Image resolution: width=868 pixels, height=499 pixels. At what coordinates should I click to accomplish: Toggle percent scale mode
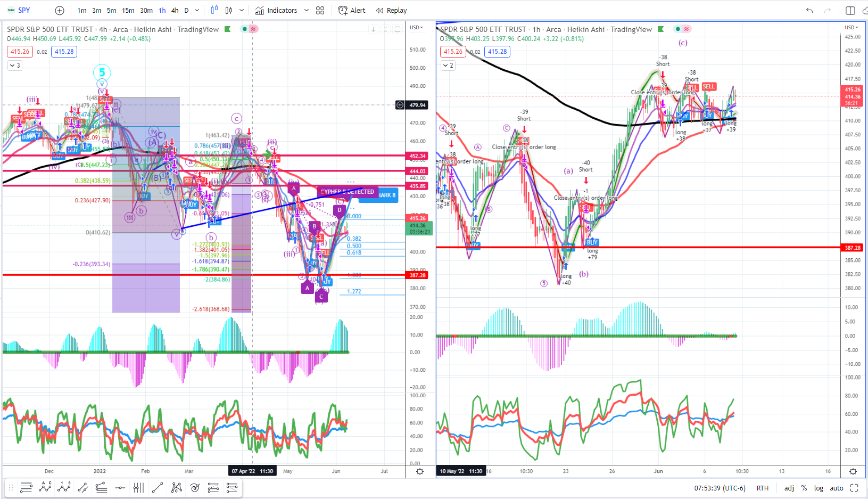point(804,488)
